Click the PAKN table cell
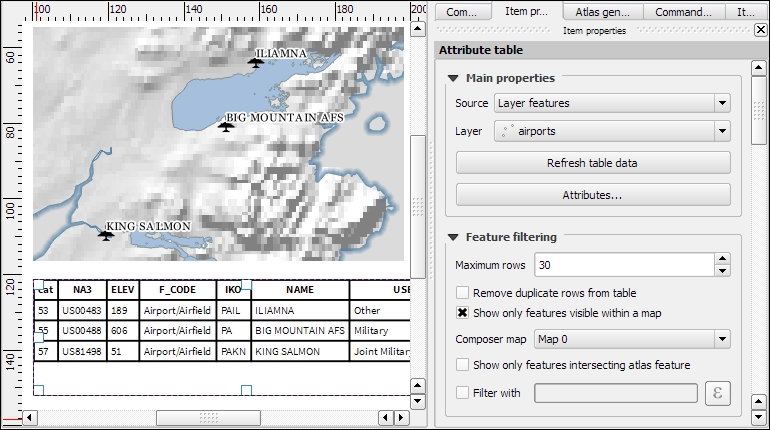770x430 pixels. point(233,351)
